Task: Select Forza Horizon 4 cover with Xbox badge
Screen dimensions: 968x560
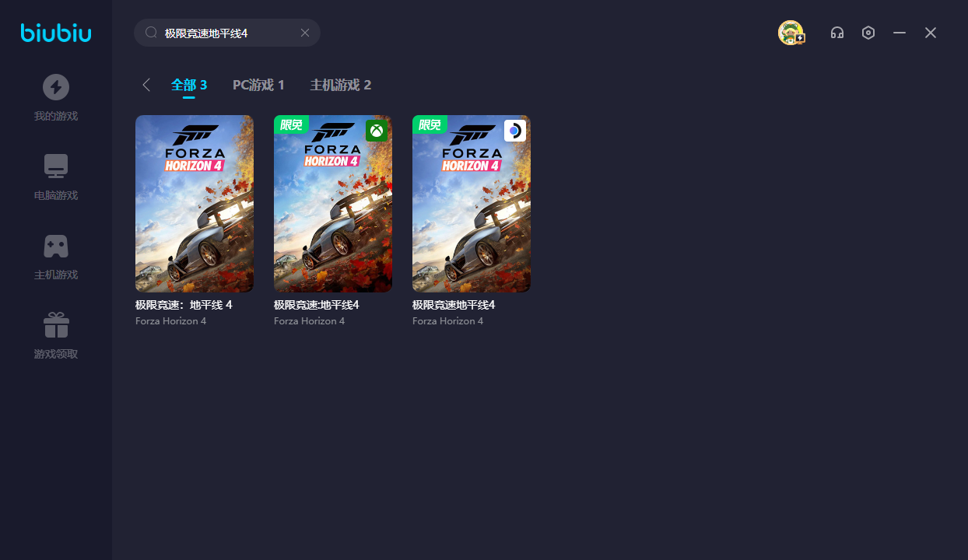Action: click(333, 204)
